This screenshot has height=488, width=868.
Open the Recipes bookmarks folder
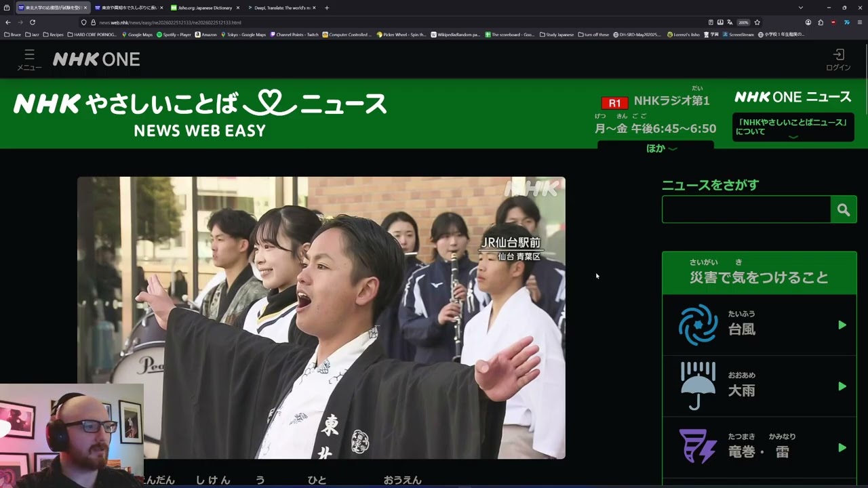click(x=53, y=35)
